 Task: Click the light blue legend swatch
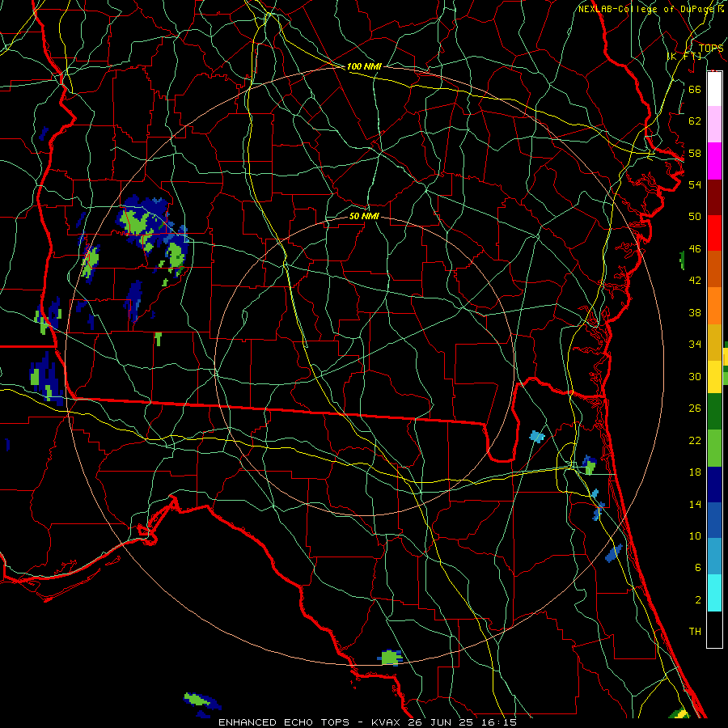pyautogui.click(x=714, y=557)
